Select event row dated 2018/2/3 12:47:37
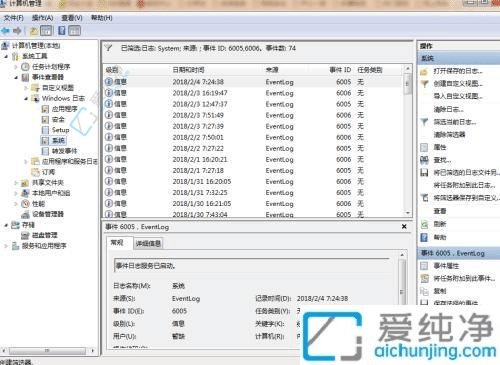Viewport: 500px width, 365px height. pyautogui.click(x=253, y=104)
